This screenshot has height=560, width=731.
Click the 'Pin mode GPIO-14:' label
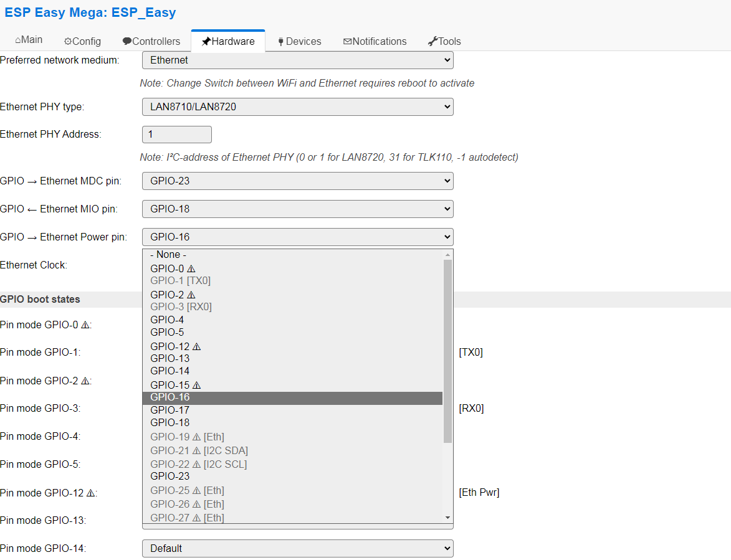pos(43,548)
